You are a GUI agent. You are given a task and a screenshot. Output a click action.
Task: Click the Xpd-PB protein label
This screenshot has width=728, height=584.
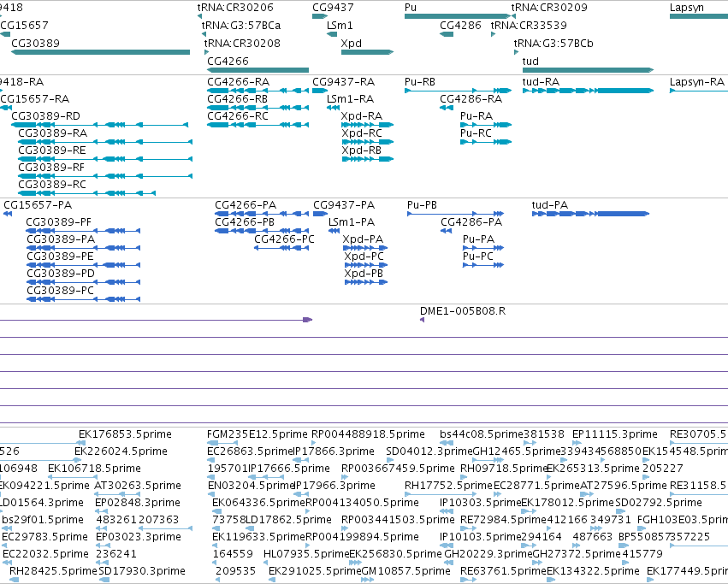pyautogui.click(x=364, y=274)
